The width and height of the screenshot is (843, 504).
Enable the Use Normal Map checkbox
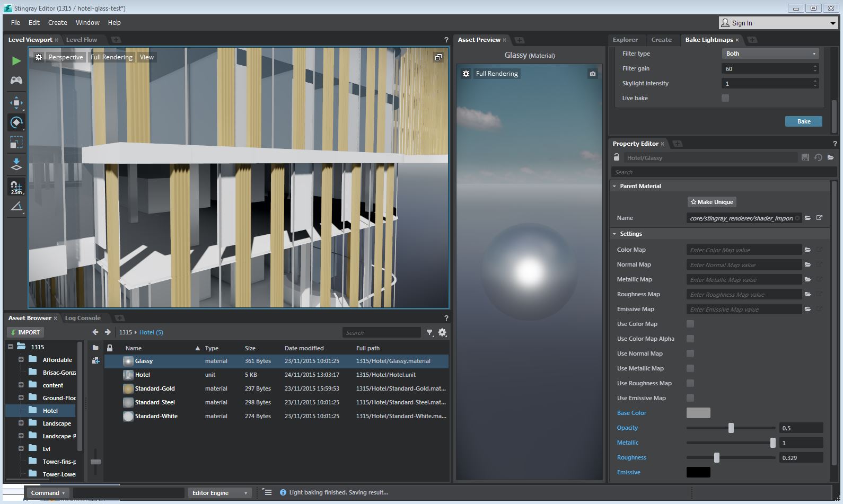click(690, 353)
